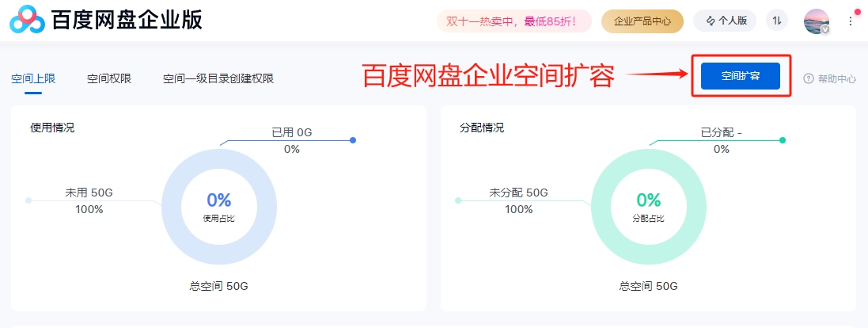
Task: Open the 企业产品中心 button
Action: coord(642,21)
